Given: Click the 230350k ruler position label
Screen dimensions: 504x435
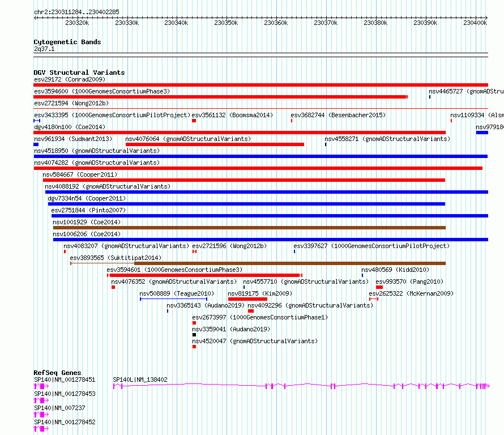Looking at the screenshot, I should 226,23.
